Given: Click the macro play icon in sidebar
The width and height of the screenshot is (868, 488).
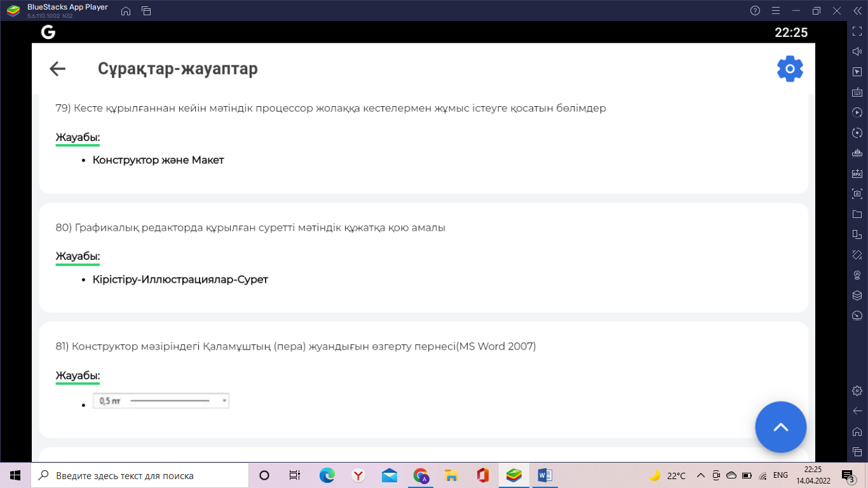Looking at the screenshot, I should (857, 112).
